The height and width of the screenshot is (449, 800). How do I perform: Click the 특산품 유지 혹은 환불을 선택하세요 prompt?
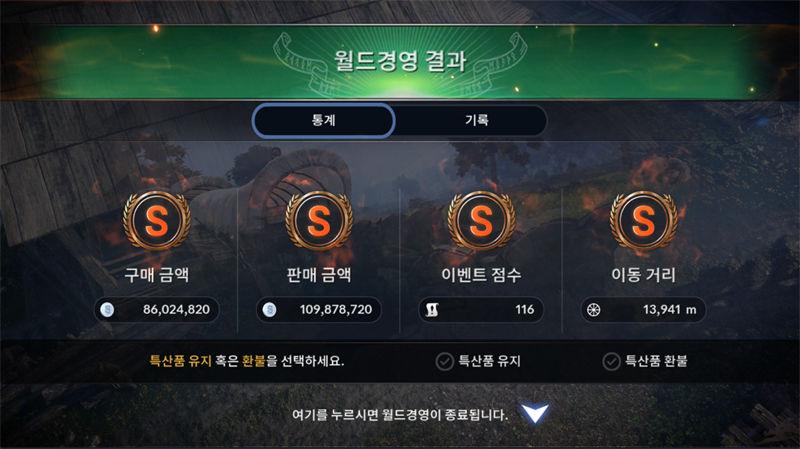tap(247, 361)
